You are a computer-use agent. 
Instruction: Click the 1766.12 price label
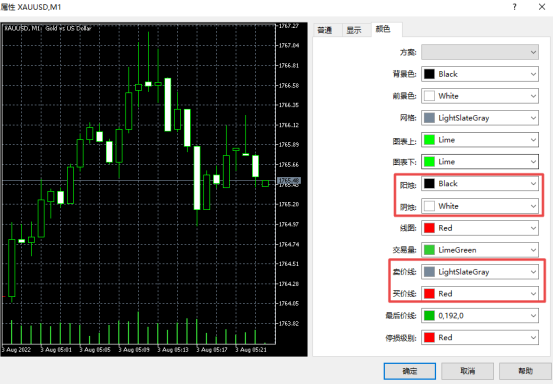[x=289, y=125]
